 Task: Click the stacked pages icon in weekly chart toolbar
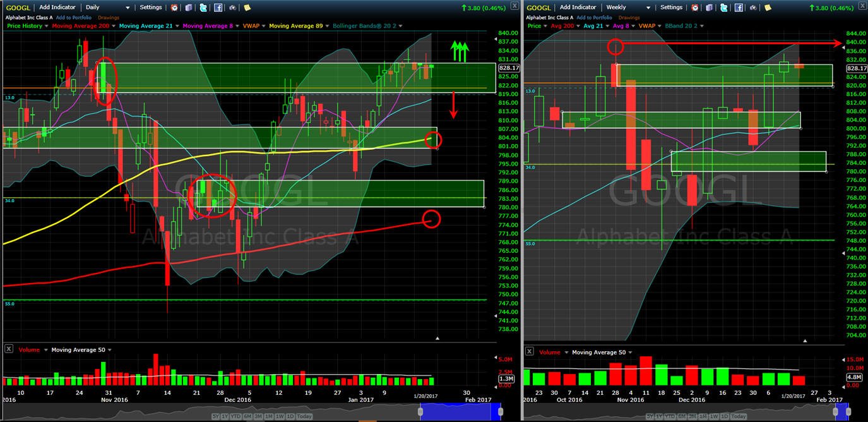709,8
